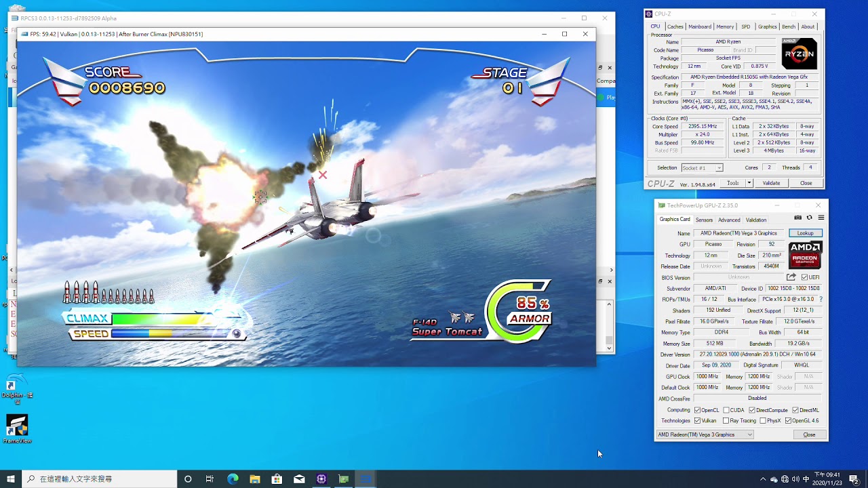Click the taskbar clock showing 09:41

tap(827, 479)
